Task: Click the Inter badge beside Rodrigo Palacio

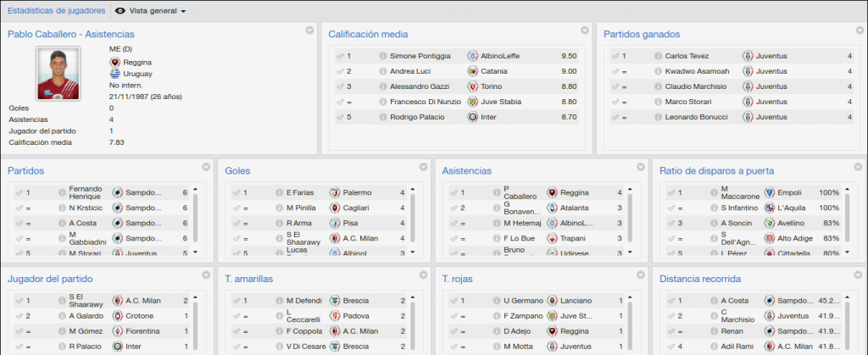Action: (x=472, y=117)
